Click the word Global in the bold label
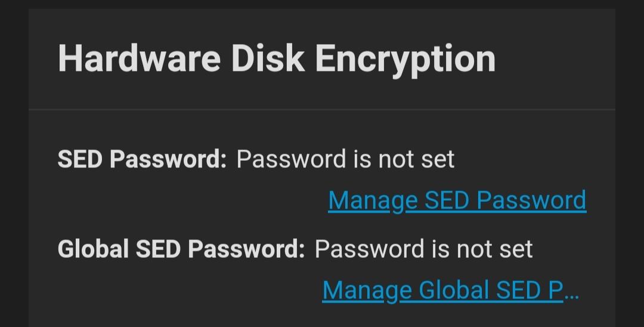Screen dimensions: 644x327 [92, 249]
